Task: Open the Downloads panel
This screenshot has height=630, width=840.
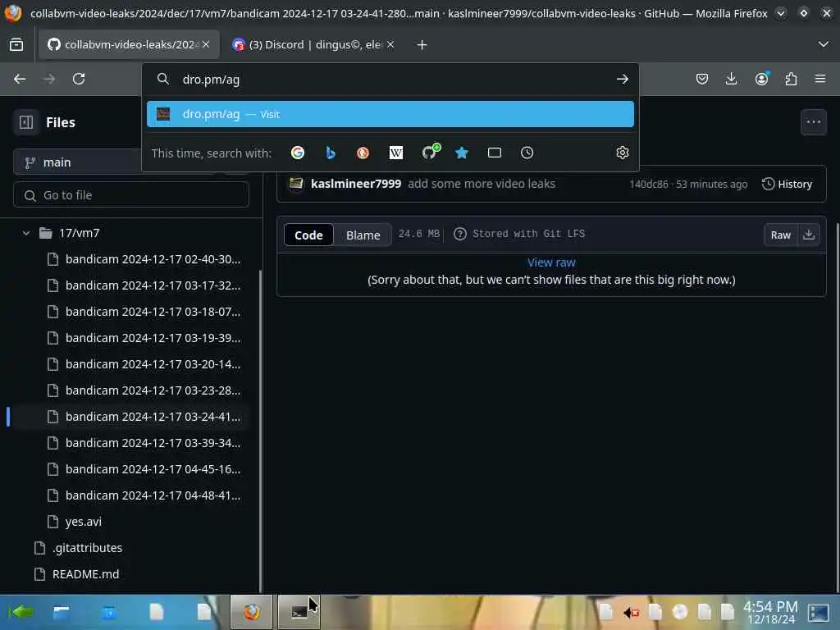Action: pyautogui.click(x=731, y=80)
